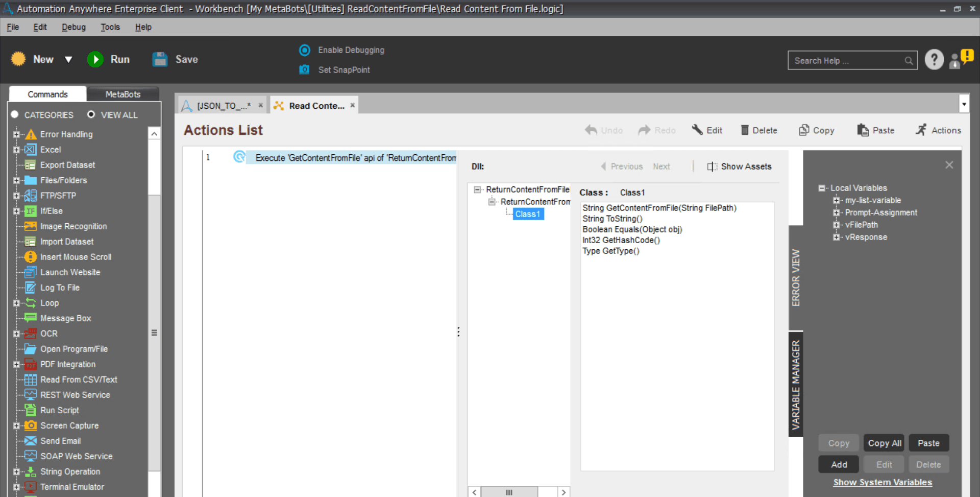The image size is (980, 497).
Task: Click the Copy All button
Action: click(x=884, y=443)
